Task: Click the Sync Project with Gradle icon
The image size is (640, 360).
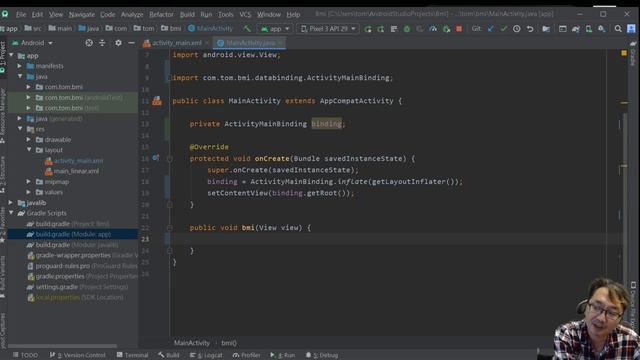Action: (576, 29)
